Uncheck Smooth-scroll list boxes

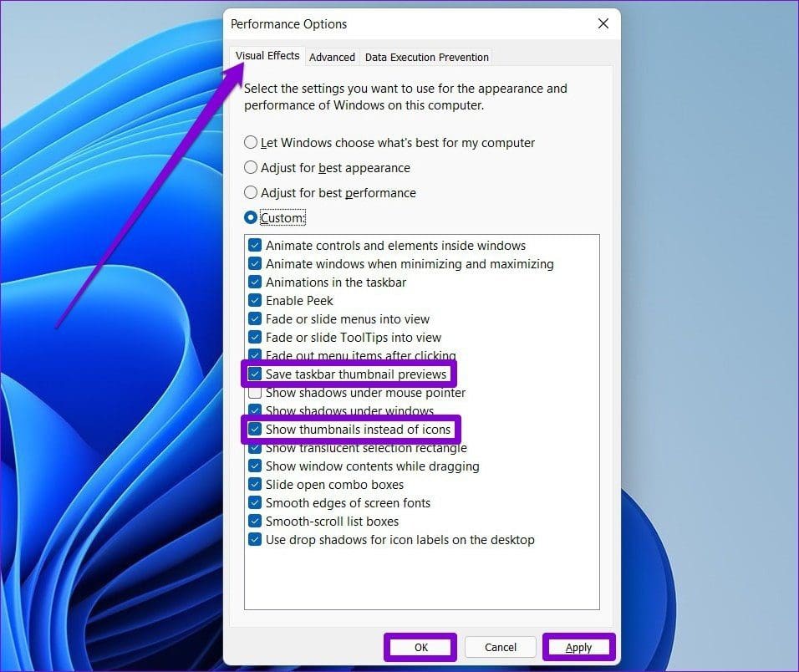point(255,522)
